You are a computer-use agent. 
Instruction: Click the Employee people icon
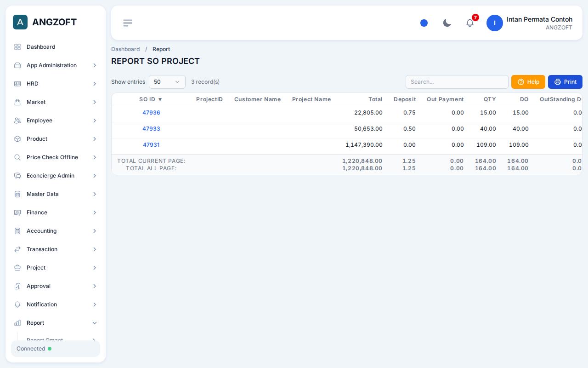17,121
